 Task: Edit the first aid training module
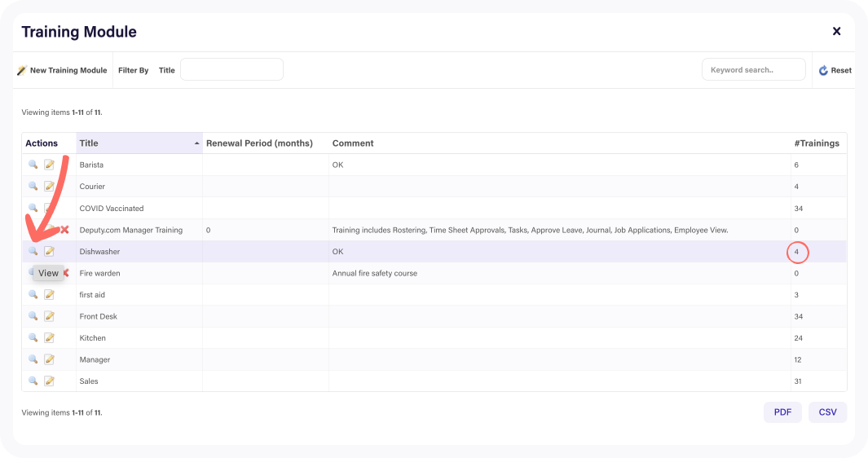click(x=49, y=294)
